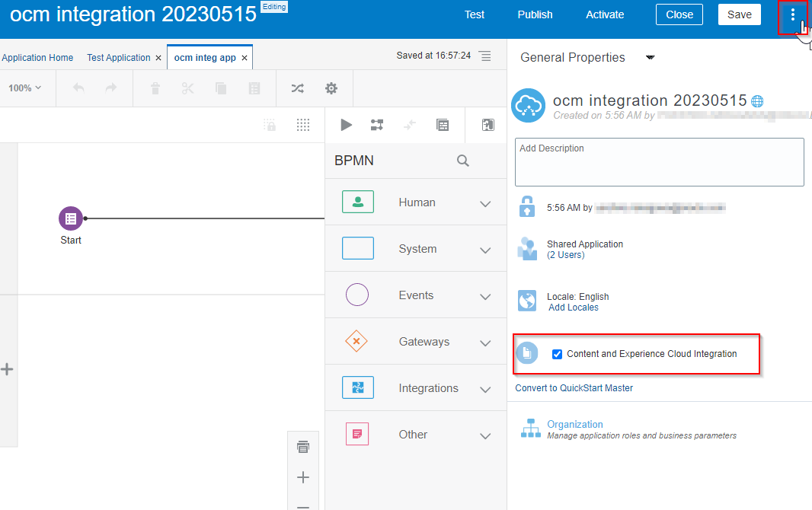Click the application cloud icon
The image size is (812, 510).
528,105
